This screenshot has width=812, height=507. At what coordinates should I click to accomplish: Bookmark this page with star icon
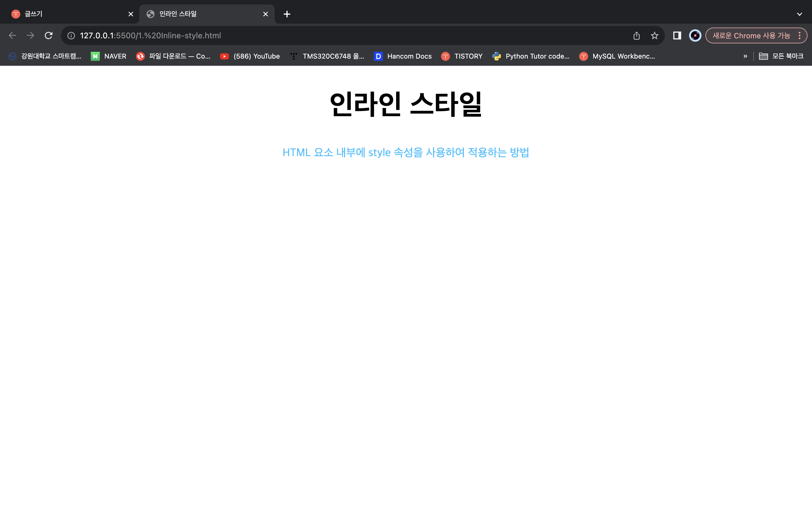654,35
